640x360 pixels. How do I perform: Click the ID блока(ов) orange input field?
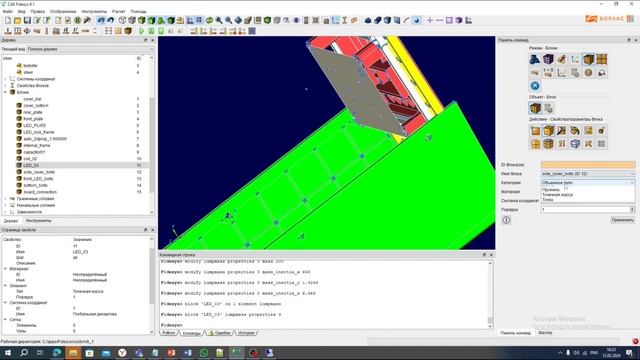click(x=588, y=165)
